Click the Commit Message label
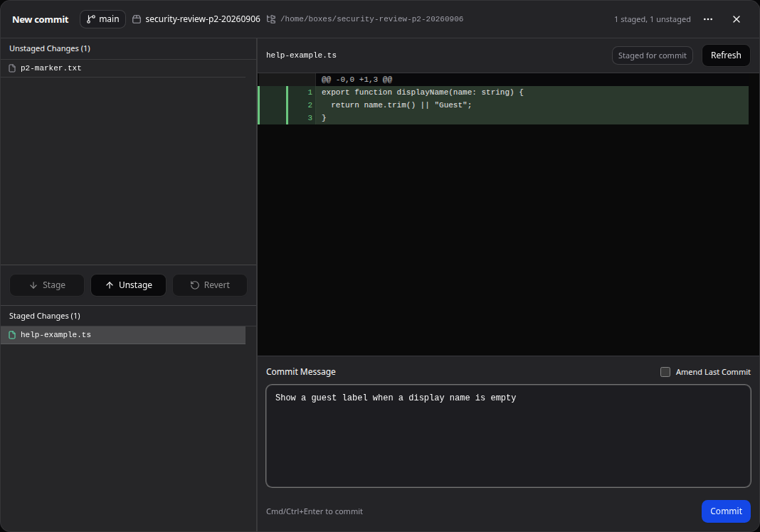Image resolution: width=760 pixels, height=532 pixels. [300, 372]
